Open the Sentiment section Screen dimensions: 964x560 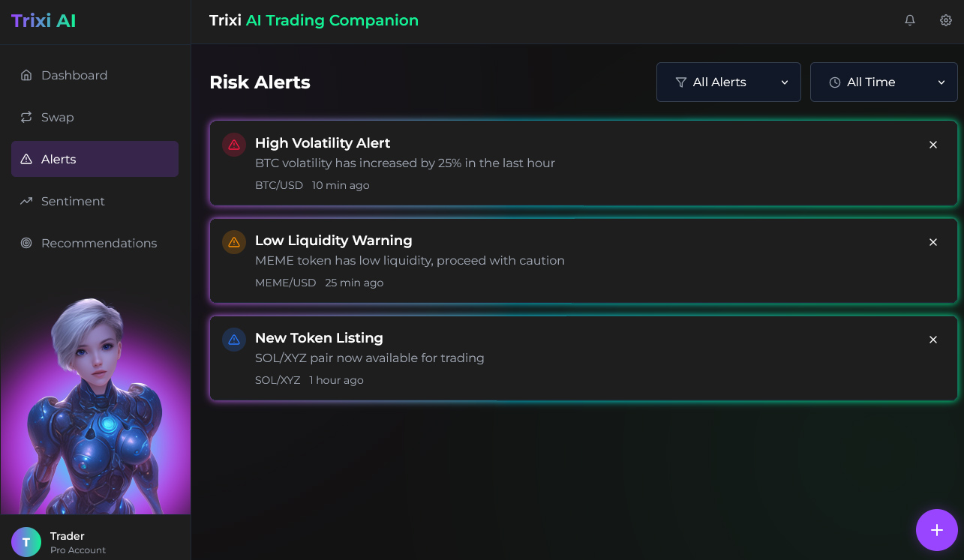click(72, 201)
